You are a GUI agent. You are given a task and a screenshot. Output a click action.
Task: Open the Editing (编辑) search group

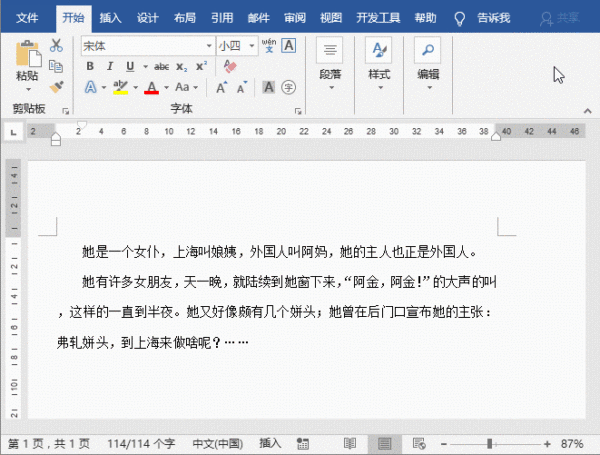tap(428, 64)
